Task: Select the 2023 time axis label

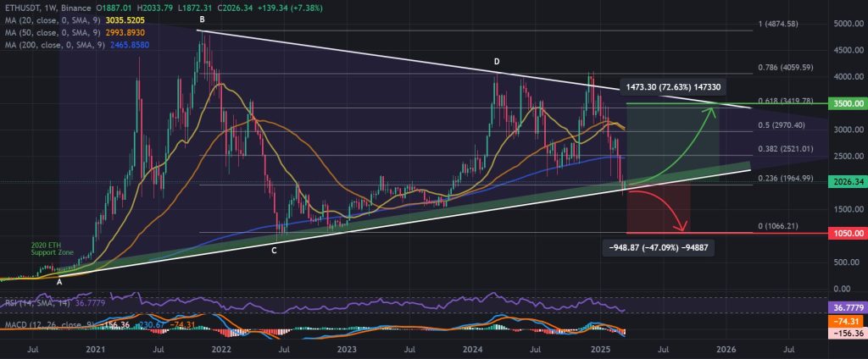Action: pos(347,350)
